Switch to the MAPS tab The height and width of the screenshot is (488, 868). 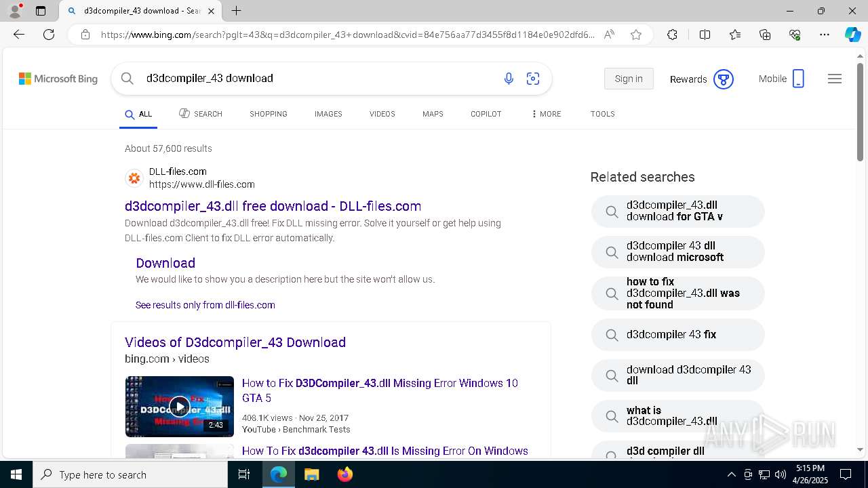pos(433,114)
